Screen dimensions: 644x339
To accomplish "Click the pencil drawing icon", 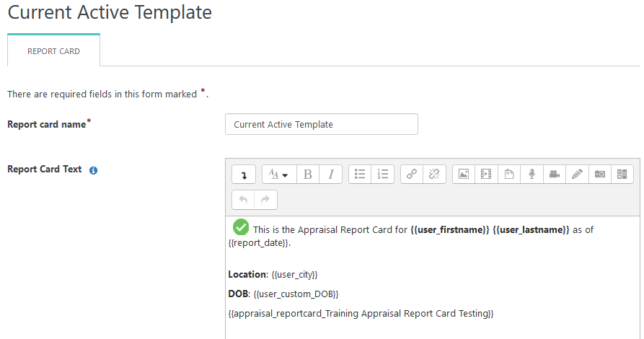I will [x=577, y=175].
